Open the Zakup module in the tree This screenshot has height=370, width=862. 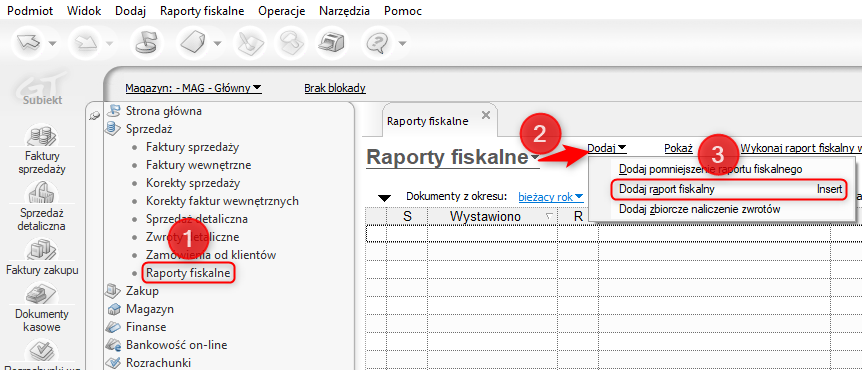pos(142,291)
